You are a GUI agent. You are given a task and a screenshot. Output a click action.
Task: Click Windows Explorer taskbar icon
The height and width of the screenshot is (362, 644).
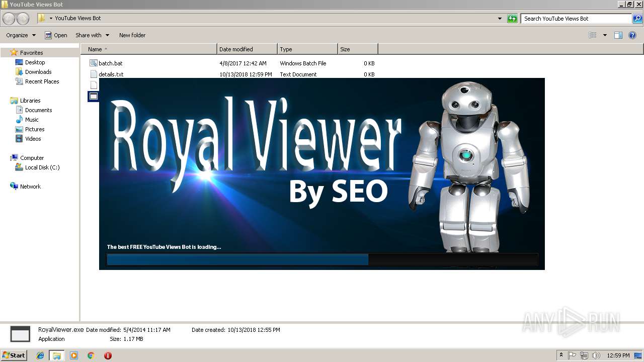[x=57, y=355]
